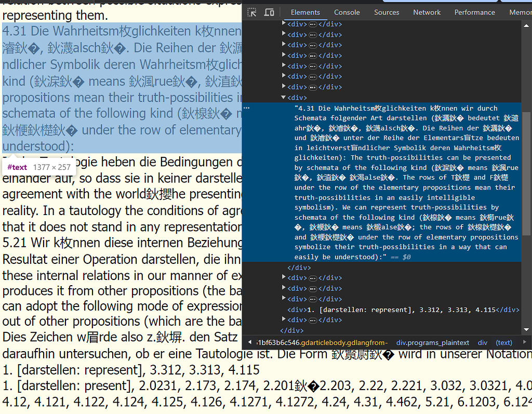Toggle the device toolbar icon
Image resolution: width=532 pixels, height=414 pixels.
269,12
